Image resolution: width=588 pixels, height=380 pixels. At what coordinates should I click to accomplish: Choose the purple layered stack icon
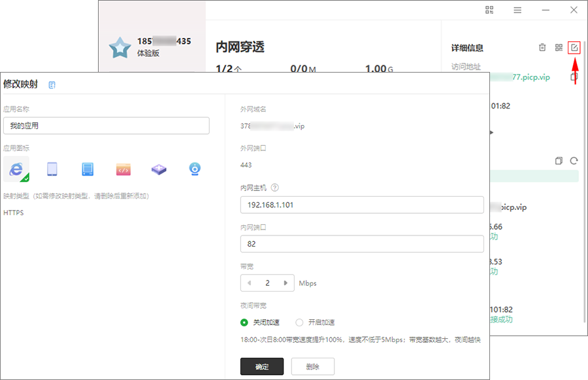pos(159,169)
